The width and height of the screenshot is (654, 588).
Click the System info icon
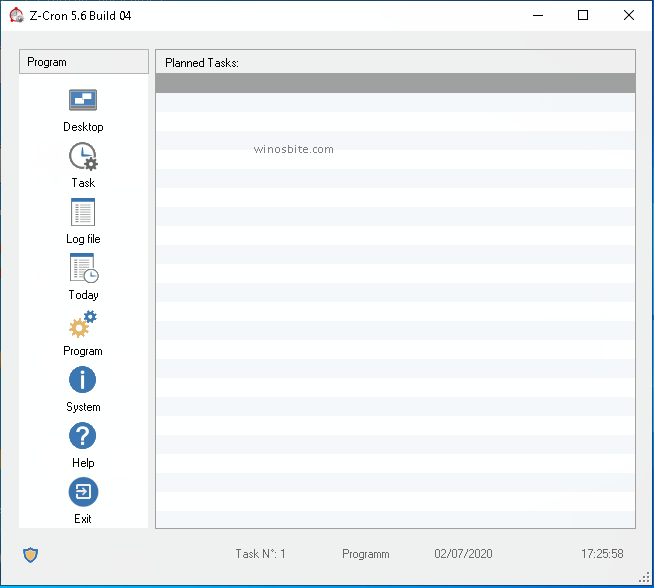click(82, 380)
